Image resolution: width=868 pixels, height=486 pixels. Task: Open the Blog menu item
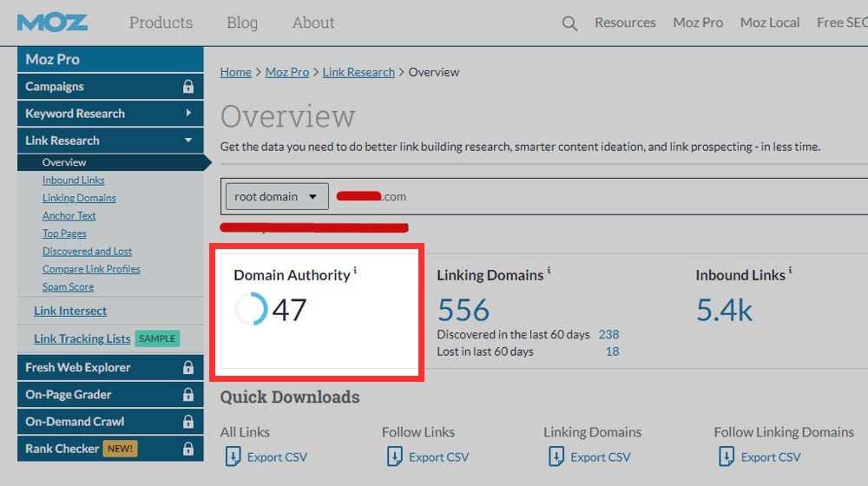pyautogui.click(x=241, y=23)
